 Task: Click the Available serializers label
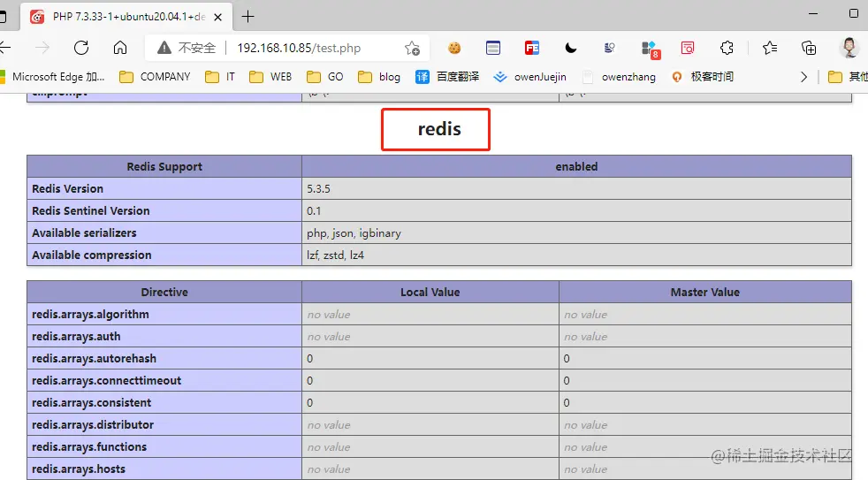(x=84, y=233)
